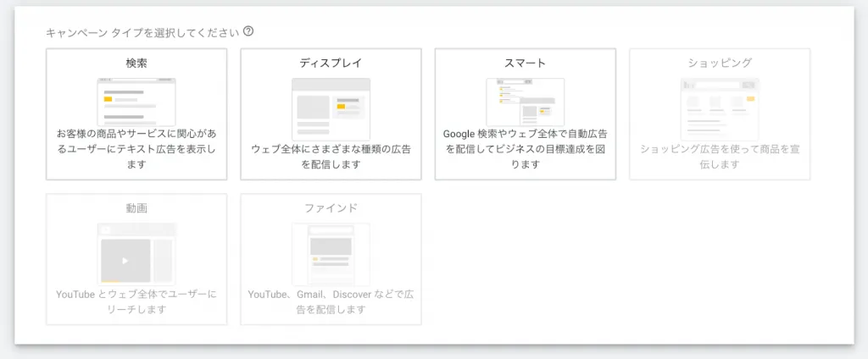The height and width of the screenshot is (359, 868).
Task: Click the ディスプレイ card banner illustration
Action: coord(331,109)
